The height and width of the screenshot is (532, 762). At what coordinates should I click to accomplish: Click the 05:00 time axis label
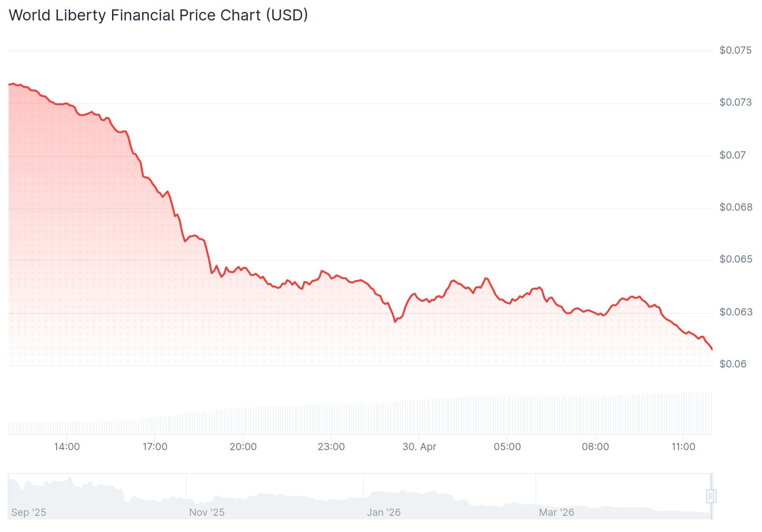[507, 447]
